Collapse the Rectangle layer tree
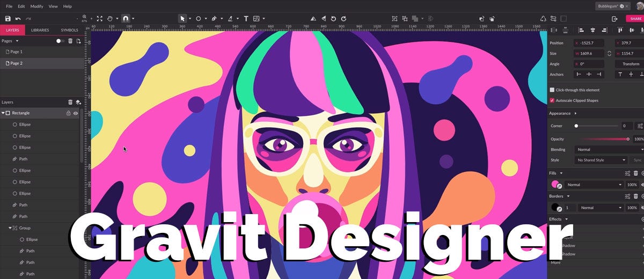 (3, 113)
